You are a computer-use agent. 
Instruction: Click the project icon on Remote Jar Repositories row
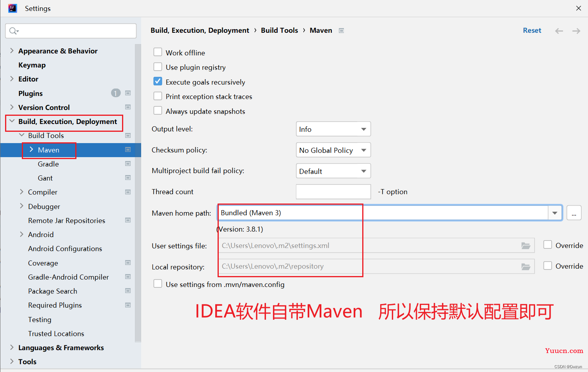[128, 220]
